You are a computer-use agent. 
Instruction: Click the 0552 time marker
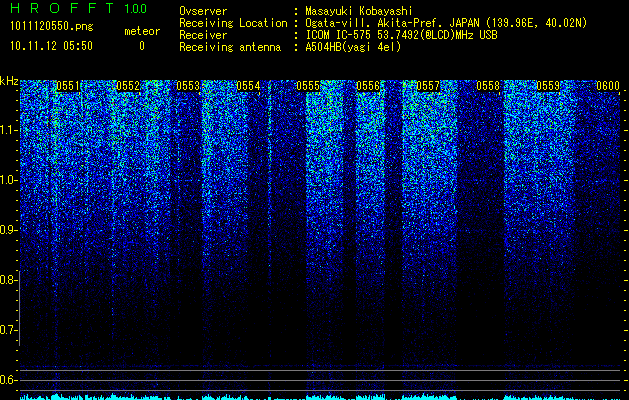[x=128, y=86]
